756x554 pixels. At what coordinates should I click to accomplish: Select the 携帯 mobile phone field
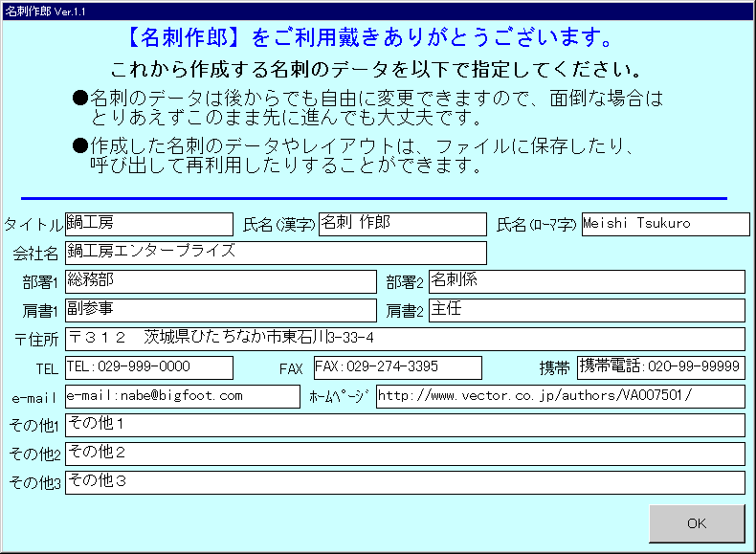[661, 367]
